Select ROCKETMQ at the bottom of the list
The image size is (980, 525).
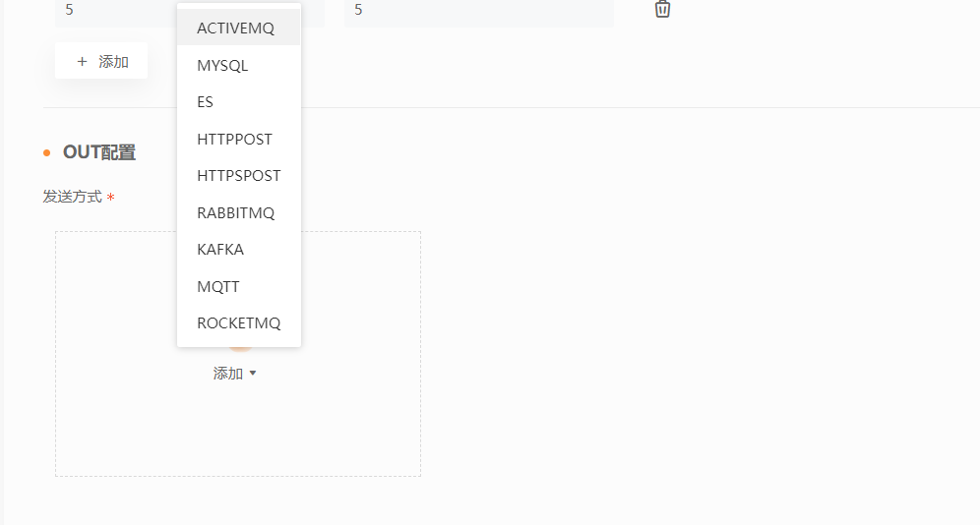(239, 322)
